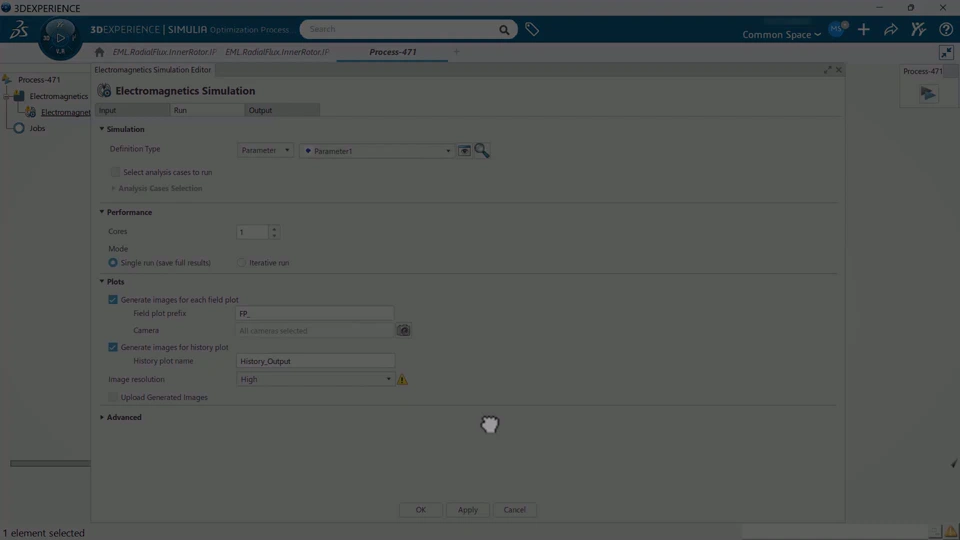Click the Apply button
960x540 pixels.
[468, 509]
